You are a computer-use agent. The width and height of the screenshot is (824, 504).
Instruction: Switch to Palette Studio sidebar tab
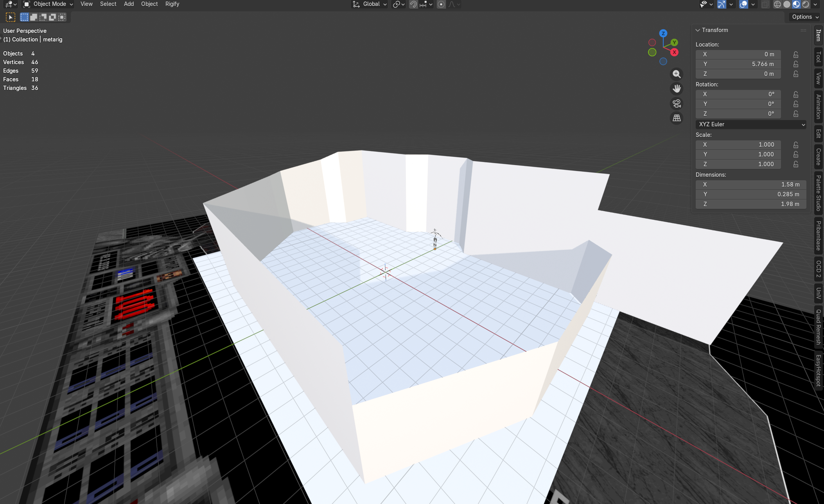[818, 193]
